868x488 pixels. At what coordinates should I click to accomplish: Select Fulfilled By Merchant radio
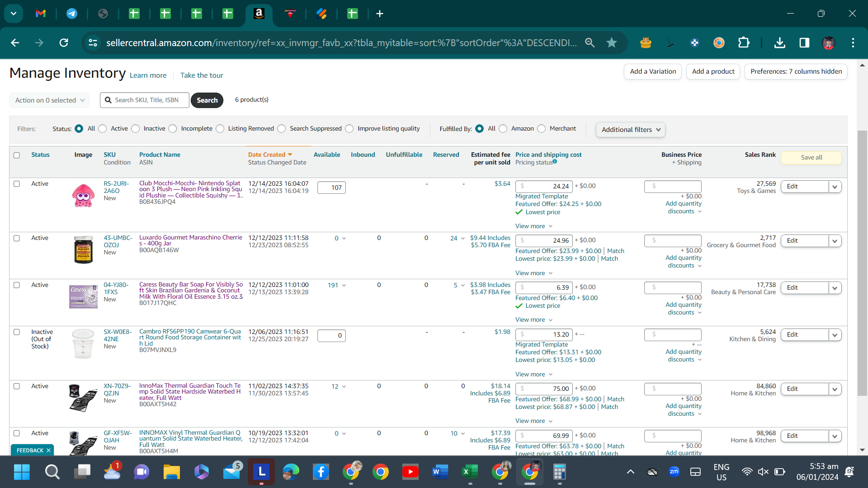(542, 129)
